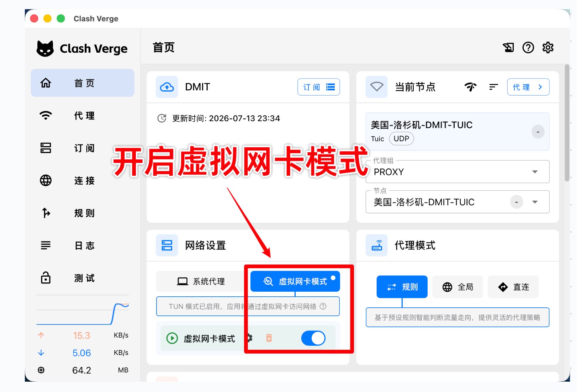Toggle the 虚拟网卡模式 switch

(313, 338)
